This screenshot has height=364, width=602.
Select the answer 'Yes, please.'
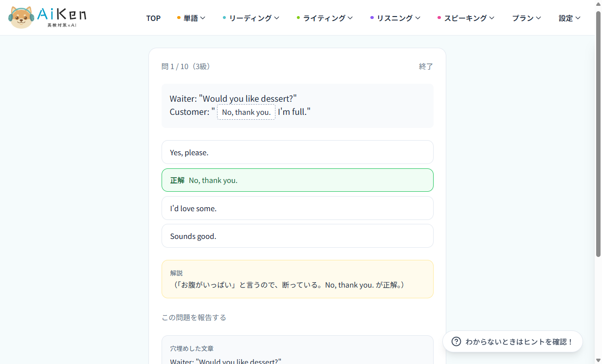[x=297, y=152]
